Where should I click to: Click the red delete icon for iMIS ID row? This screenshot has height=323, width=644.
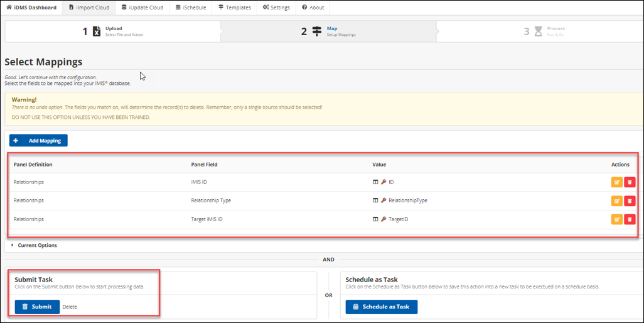pyautogui.click(x=630, y=182)
